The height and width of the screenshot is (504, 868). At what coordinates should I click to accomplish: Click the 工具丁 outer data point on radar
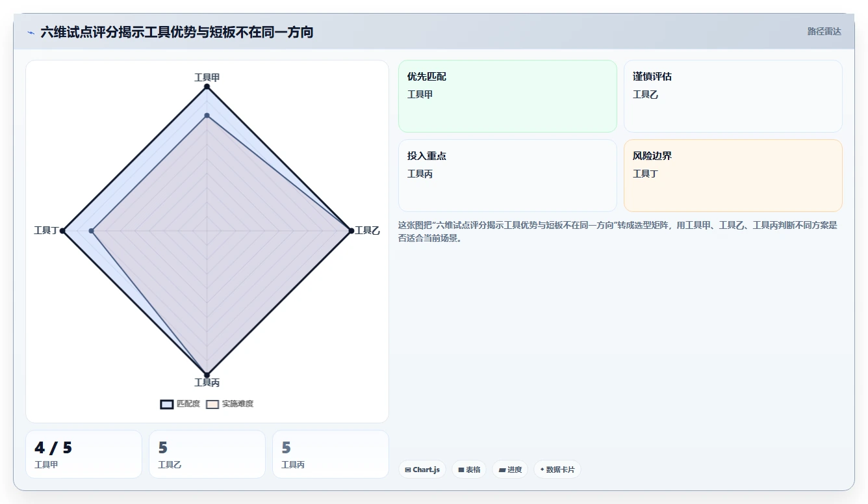[x=62, y=231]
